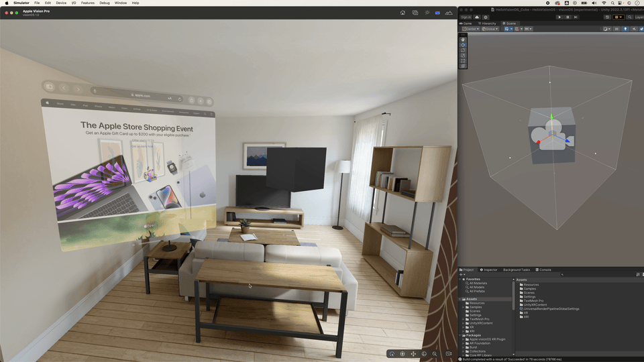Toggle grid visibility in Scene toolbar
Image resolution: width=644 pixels, height=362 pixels.
[508, 29]
